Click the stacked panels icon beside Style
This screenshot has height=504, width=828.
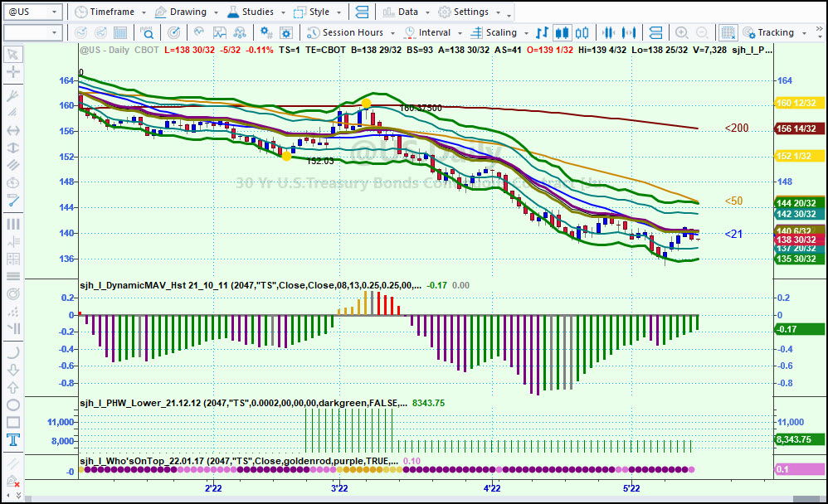(x=362, y=12)
